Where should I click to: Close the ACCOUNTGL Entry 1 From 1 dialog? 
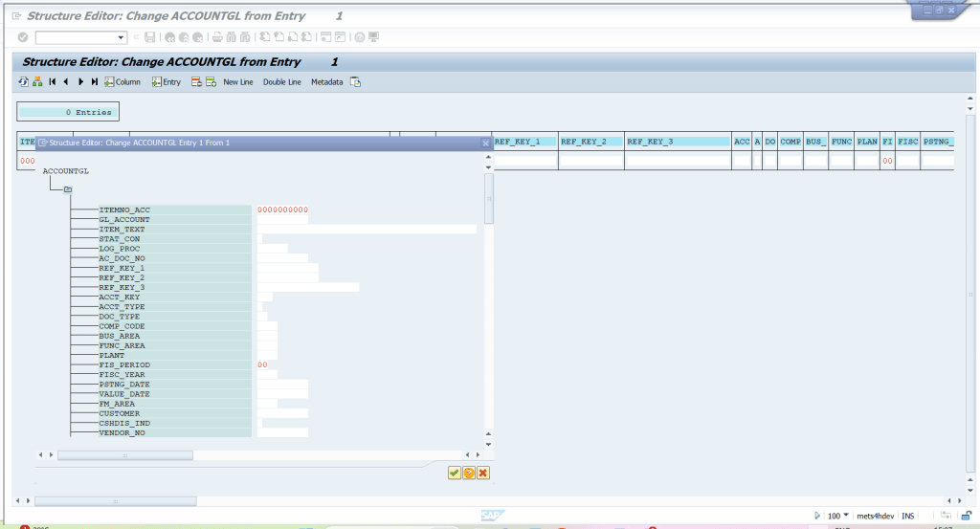485,143
